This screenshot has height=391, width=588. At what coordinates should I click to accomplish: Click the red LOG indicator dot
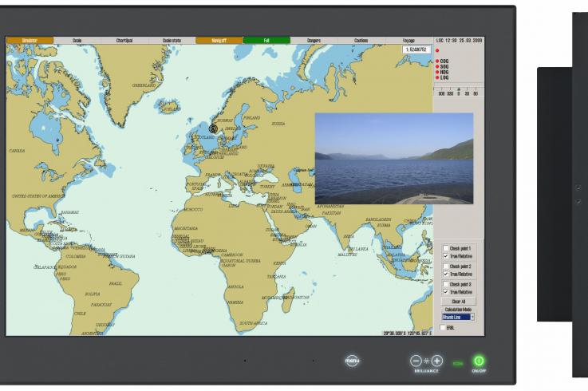[x=437, y=77]
